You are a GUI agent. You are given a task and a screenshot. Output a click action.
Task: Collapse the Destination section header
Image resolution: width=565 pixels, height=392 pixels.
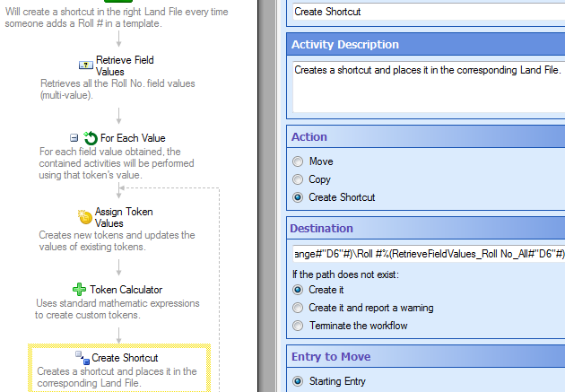(426, 229)
